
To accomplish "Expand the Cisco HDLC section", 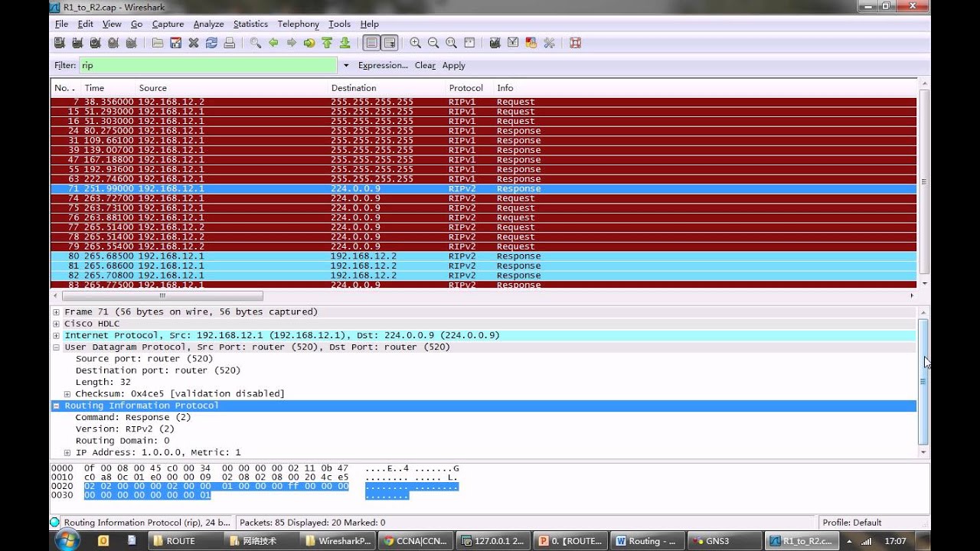I will coord(57,324).
